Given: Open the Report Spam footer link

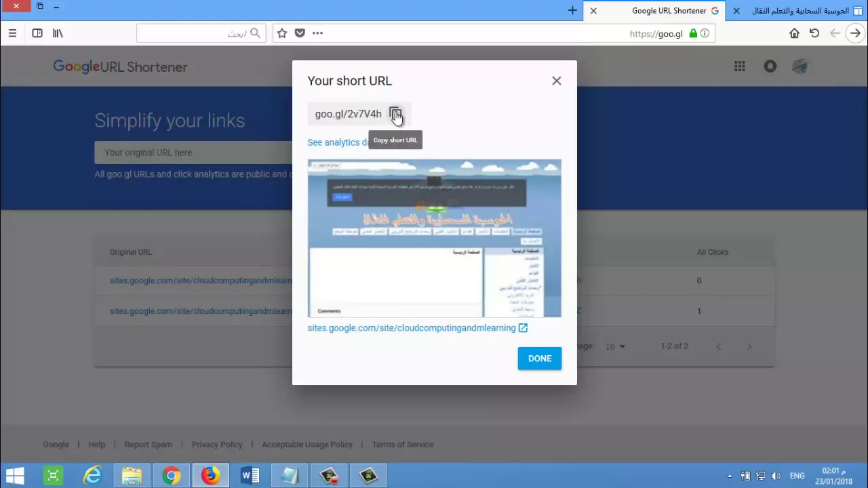Looking at the screenshot, I should click(x=149, y=445).
